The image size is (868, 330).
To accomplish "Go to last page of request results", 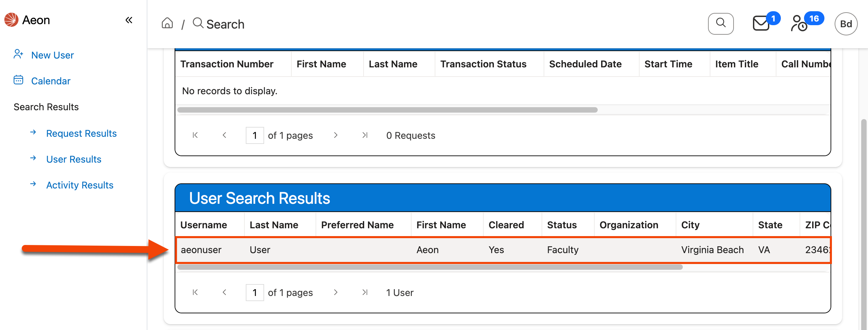I will click(x=365, y=135).
